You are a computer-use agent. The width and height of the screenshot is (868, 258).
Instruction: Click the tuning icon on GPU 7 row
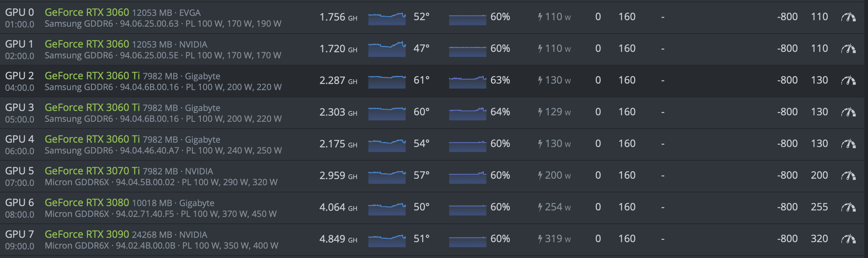point(848,239)
